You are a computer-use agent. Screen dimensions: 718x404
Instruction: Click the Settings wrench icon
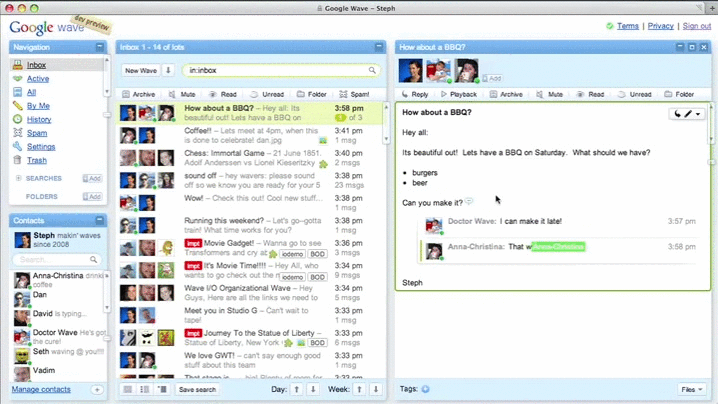click(17, 146)
